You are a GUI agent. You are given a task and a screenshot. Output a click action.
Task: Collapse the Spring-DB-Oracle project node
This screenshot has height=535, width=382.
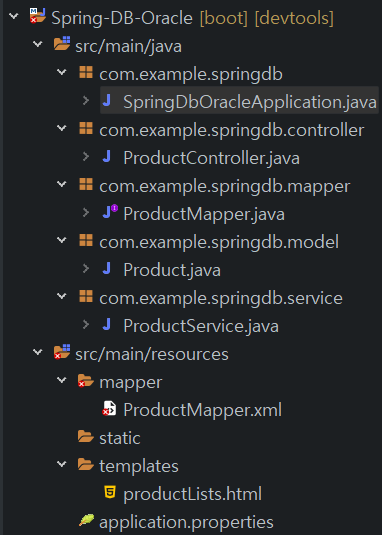click(x=14, y=16)
